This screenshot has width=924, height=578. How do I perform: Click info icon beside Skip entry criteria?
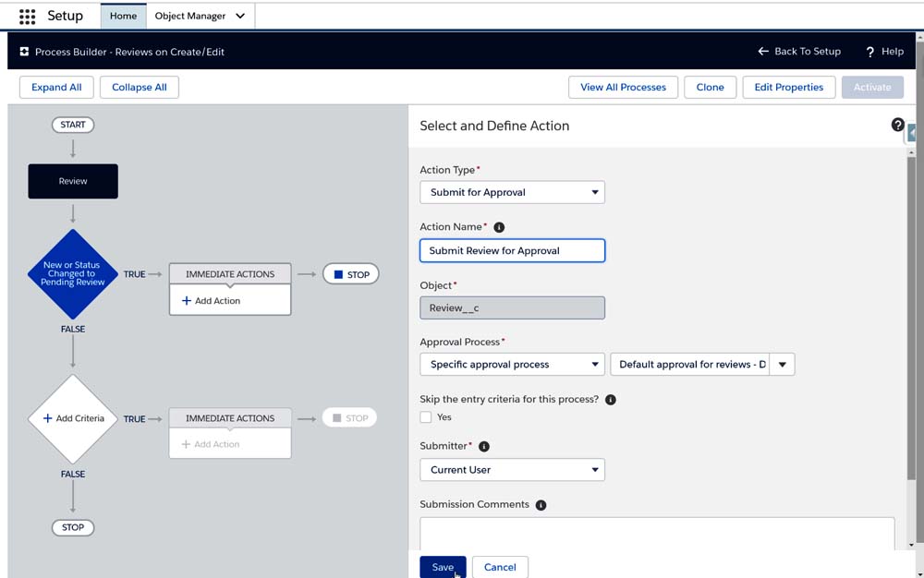(x=610, y=400)
